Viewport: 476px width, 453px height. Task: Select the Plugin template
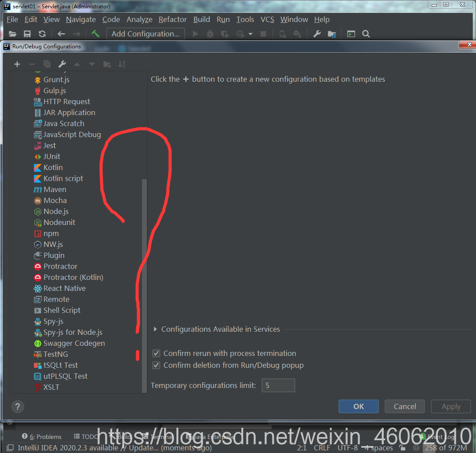(54, 255)
